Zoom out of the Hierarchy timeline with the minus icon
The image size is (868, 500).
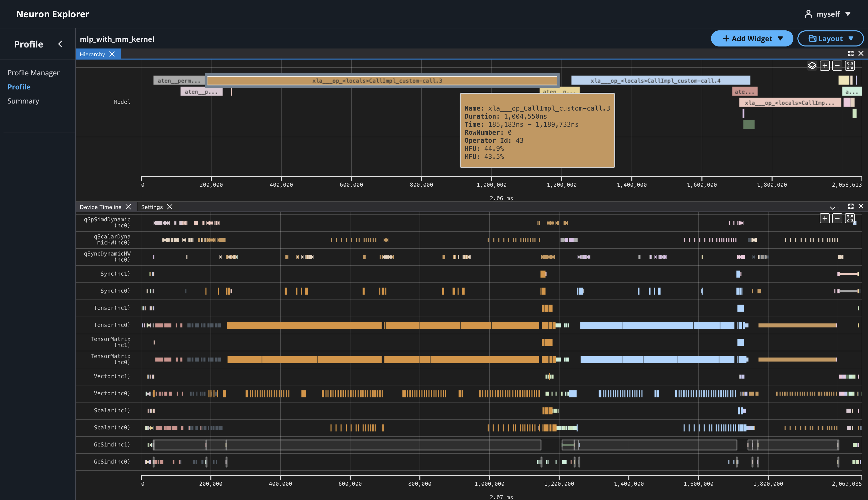(x=837, y=66)
